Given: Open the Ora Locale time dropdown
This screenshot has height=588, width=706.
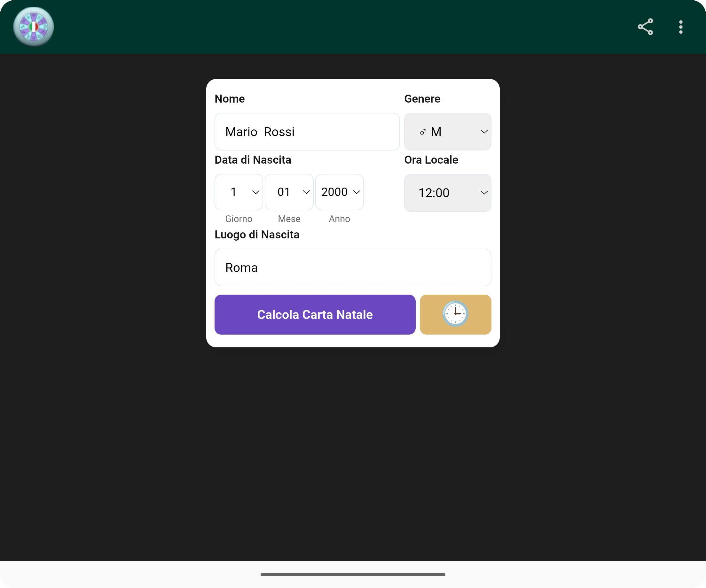Looking at the screenshot, I should click(x=447, y=193).
